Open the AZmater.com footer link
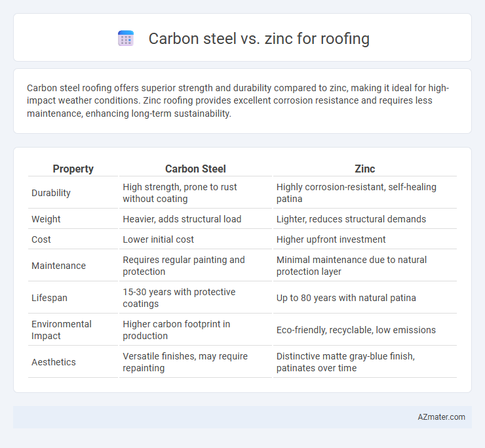The height and width of the screenshot is (448, 485). (x=441, y=417)
